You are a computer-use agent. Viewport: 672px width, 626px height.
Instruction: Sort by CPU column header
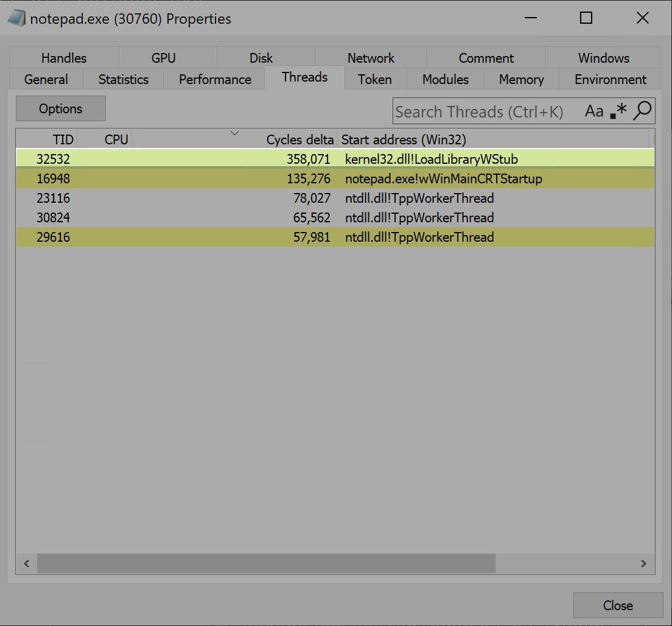click(x=104, y=140)
